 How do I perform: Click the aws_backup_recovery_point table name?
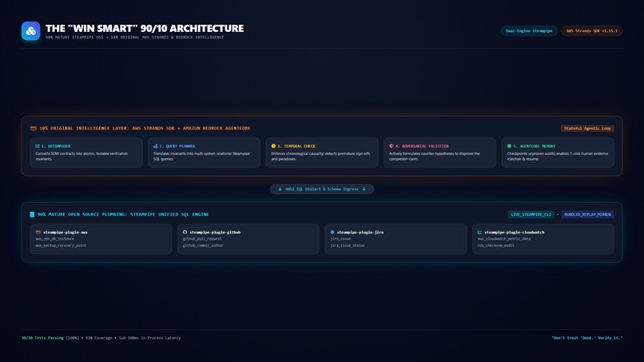(61, 245)
